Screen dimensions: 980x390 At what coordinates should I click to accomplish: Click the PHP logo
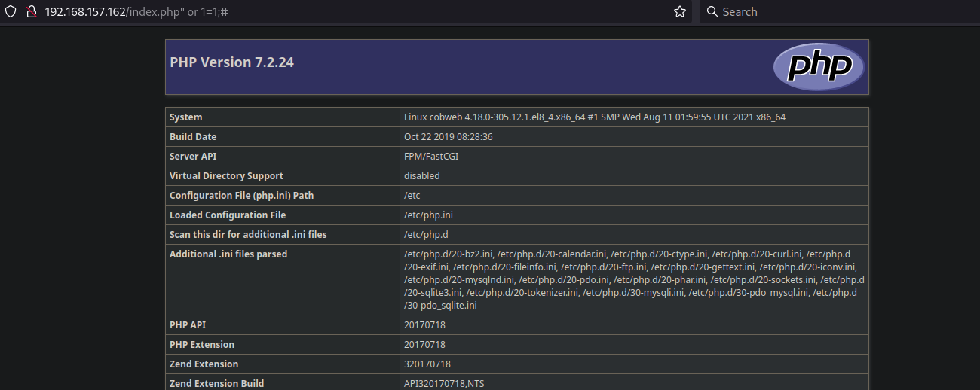pos(818,67)
